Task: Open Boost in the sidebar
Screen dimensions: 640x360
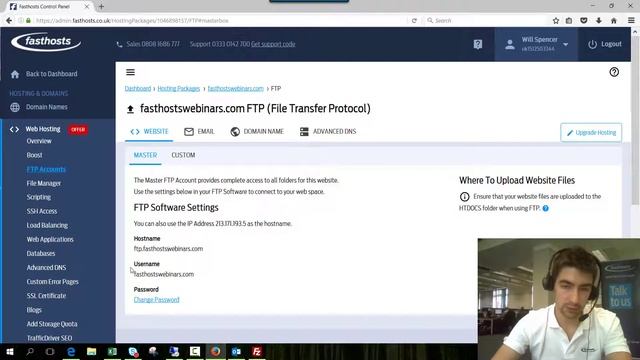Action: (34, 155)
